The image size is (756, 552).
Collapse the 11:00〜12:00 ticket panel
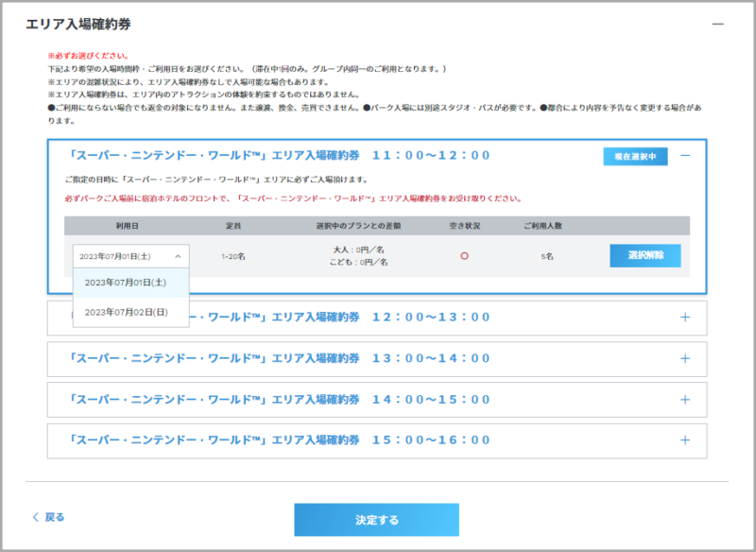pos(684,156)
